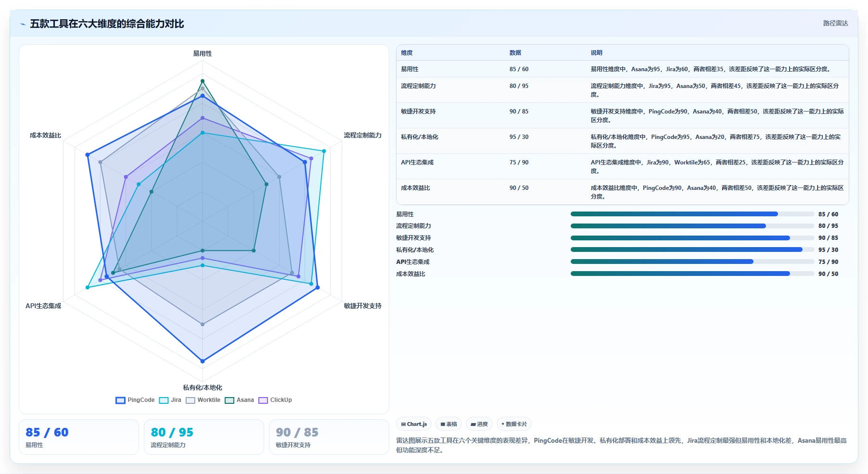Click the Chart.js tag chip
The image size is (868, 474).
tap(414, 424)
